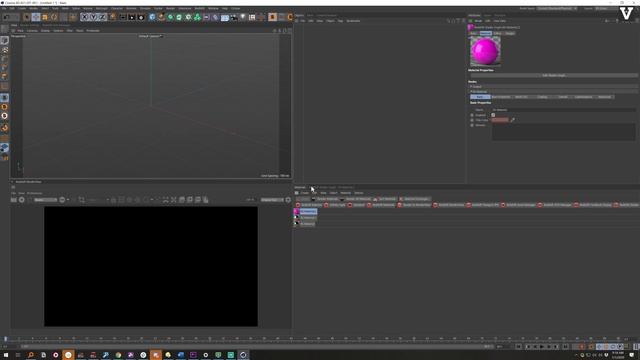The image size is (640, 360).
Task: Open Material Manager Create menu
Action: click(305, 193)
